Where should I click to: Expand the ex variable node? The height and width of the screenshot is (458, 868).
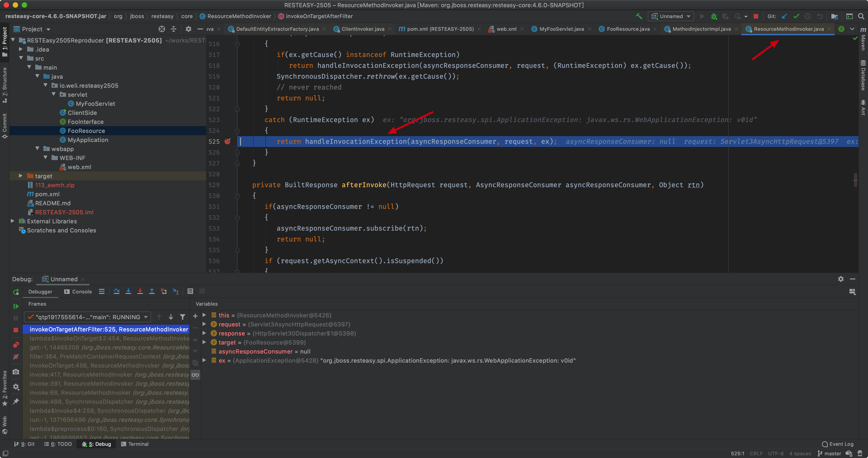[204, 360]
